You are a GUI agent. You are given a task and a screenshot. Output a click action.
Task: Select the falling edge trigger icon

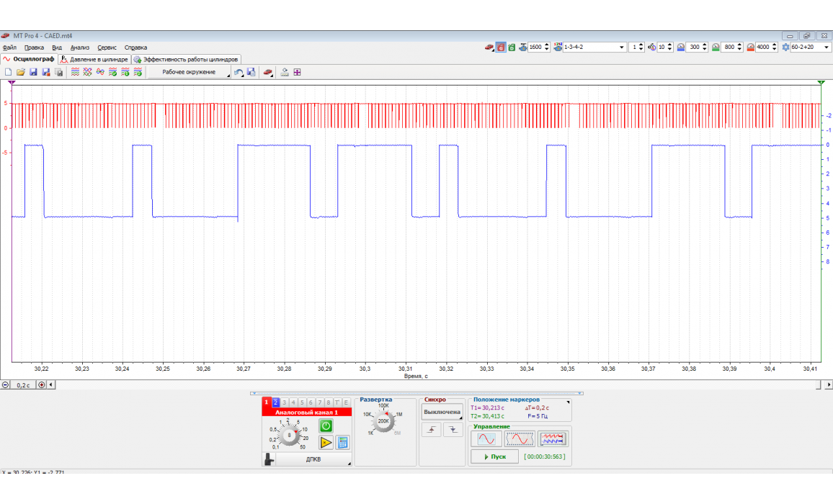pyautogui.click(x=453, y=430)
